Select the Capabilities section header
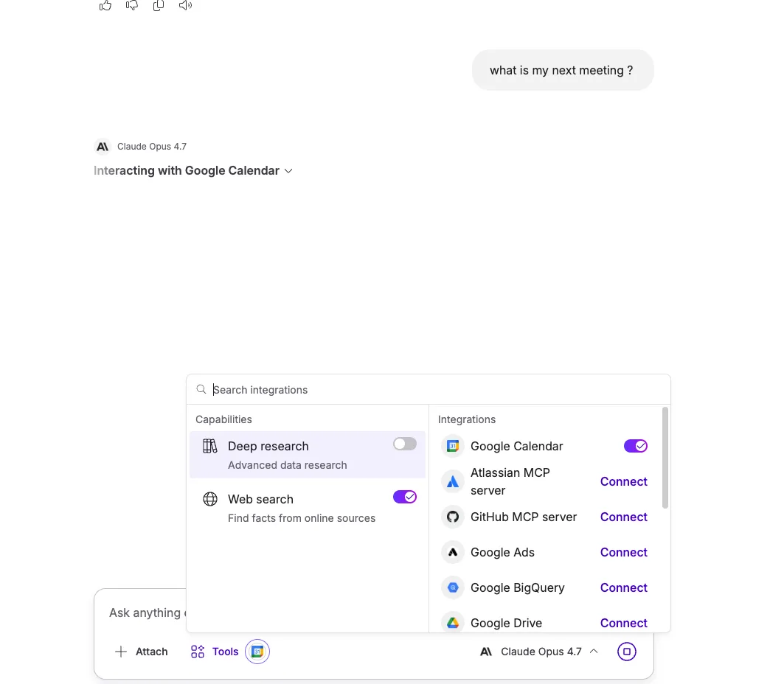The image size is (784, 684). tap(223, 419)
